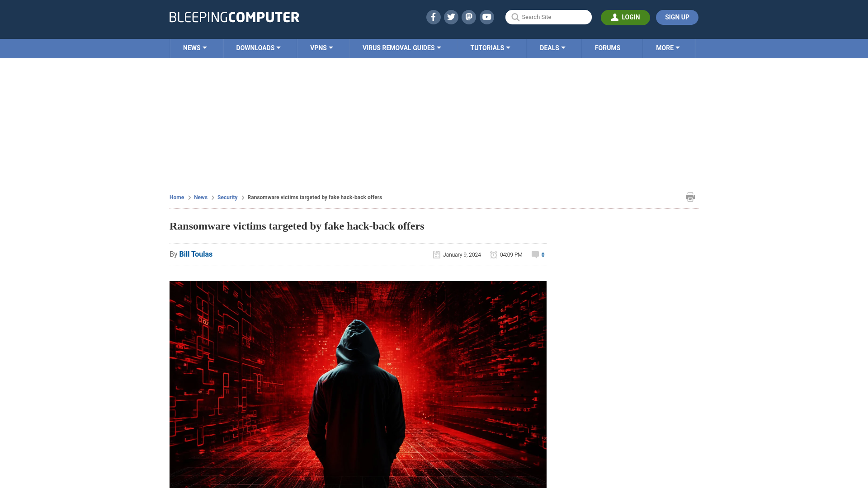The image size is (868, 488).
Task: Click the Search Site input field
Action: 548,17
